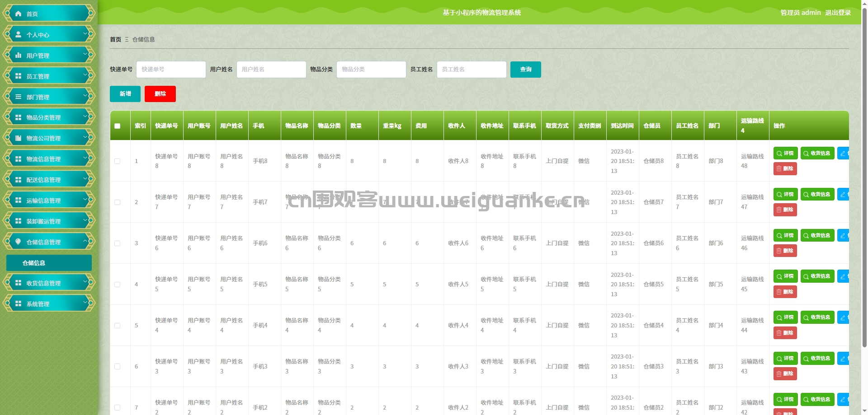Click the bulb icon beside 仓储信息管理
This screenshot has width=868, height=415.
click(x=18, y=242)
